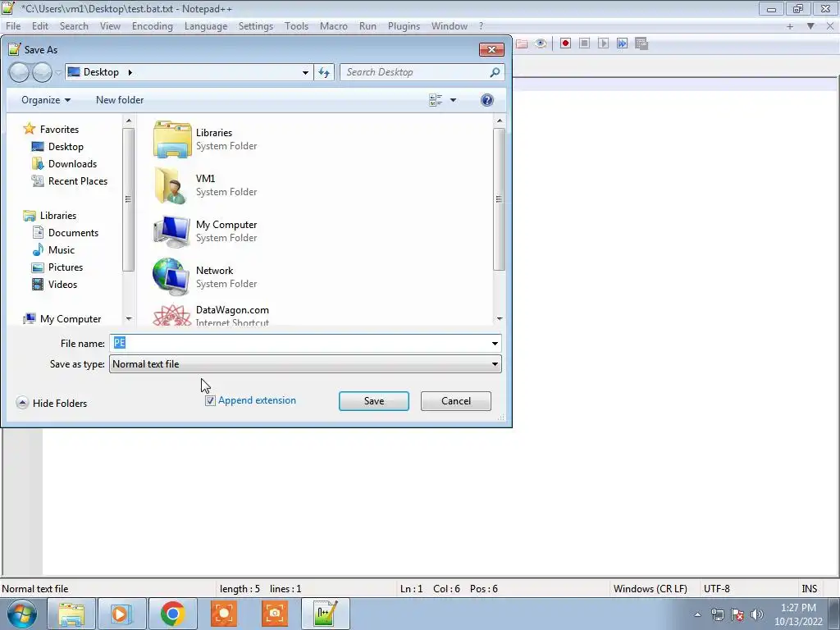
Task: Click the INS status bar indicator
Action: click(809, 589)
